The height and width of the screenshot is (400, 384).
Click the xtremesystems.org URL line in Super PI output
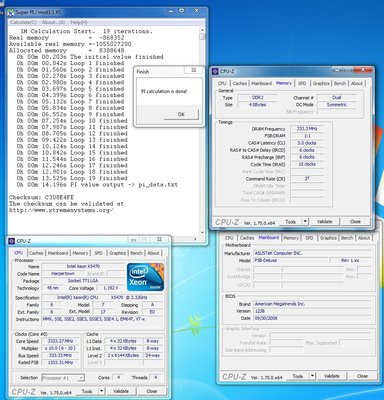pyautogui.click(x=61, y=210)
